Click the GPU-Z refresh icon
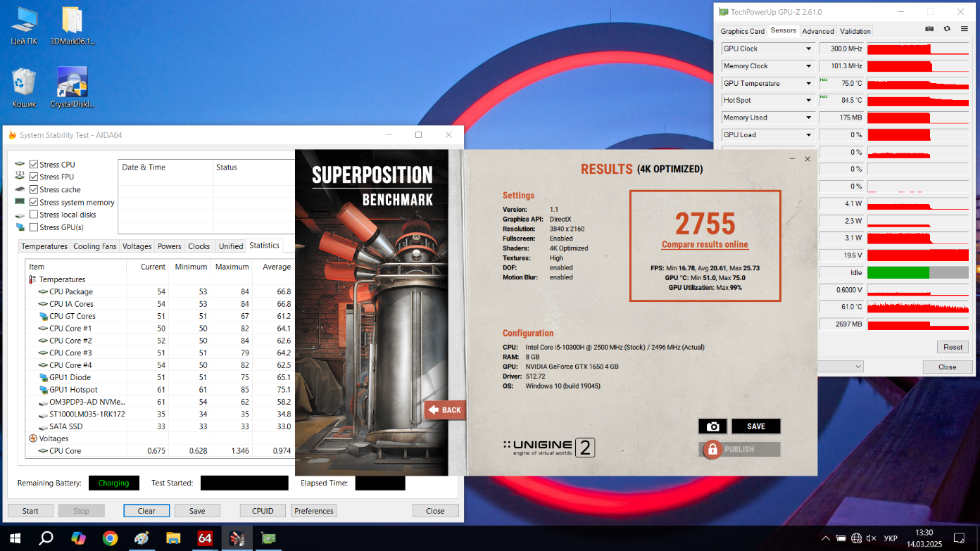Screen dimensions: 980x551 coord(947,29)
